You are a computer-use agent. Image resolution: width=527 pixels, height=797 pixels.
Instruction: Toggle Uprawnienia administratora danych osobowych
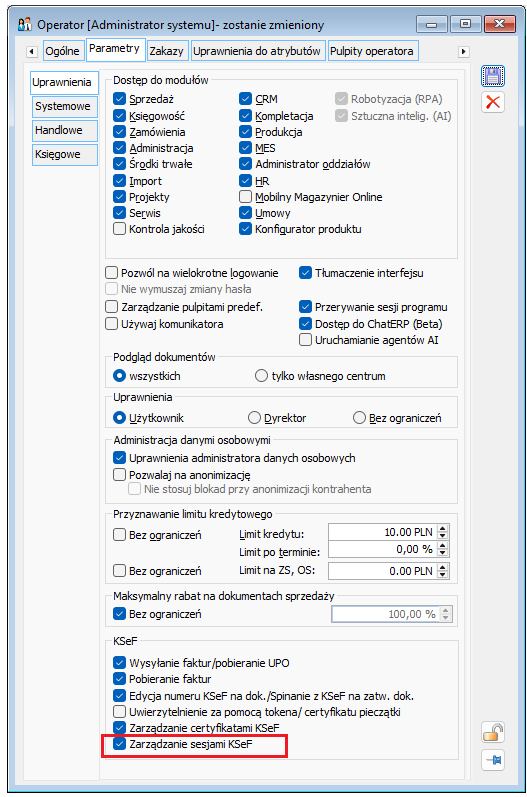(119, 458)
